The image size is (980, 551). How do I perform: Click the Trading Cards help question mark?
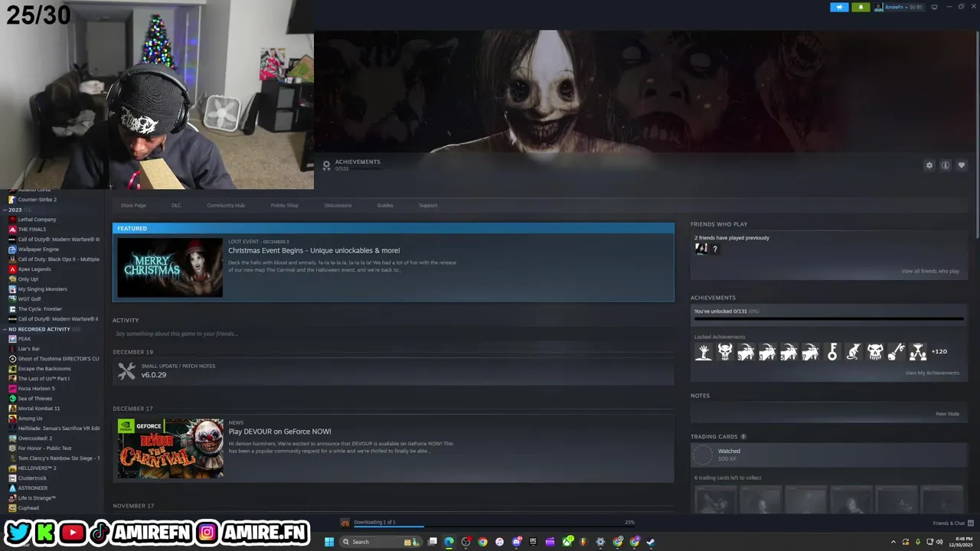(743, 437)
